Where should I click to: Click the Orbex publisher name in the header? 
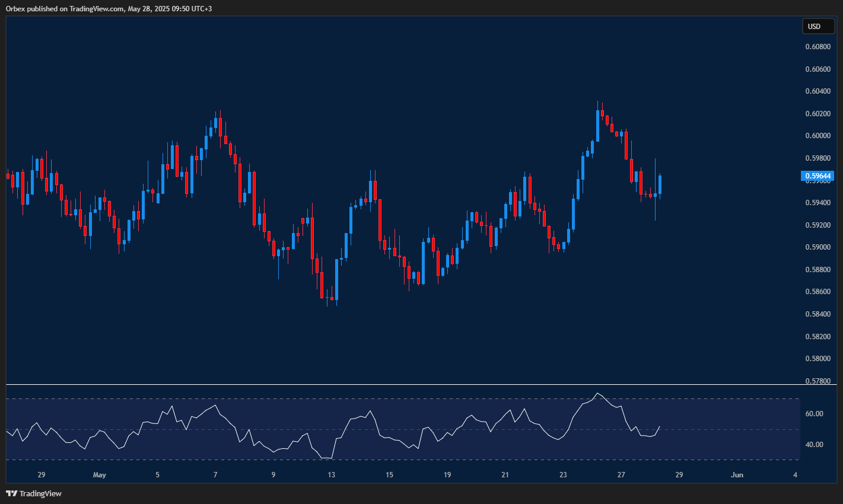tap(15, 9)
